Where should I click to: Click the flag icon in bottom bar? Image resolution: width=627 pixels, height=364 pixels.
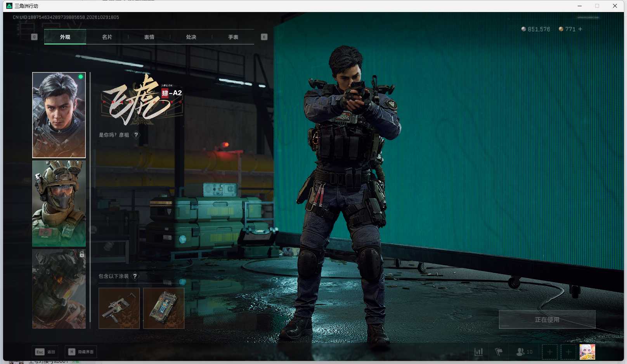pyautogui.click(x=499, y=352)
